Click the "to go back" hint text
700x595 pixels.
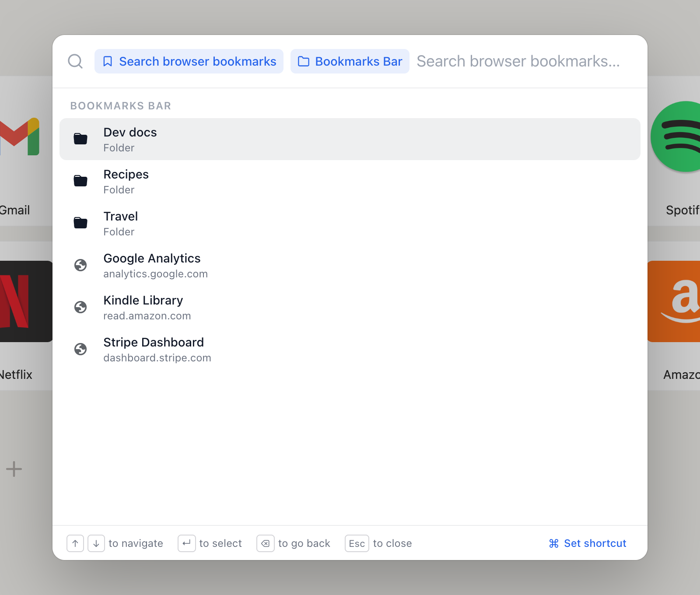(304, 543)
